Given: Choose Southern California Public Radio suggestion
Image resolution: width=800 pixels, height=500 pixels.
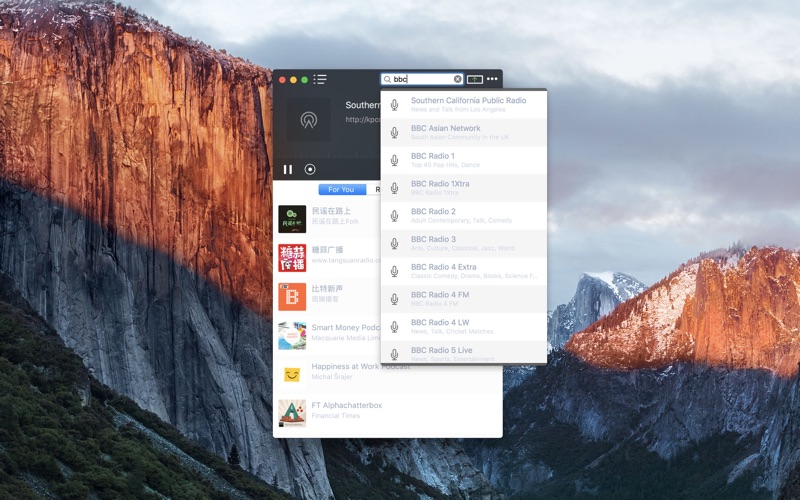Looking at the screenshot, I should [x=464, y=105].
